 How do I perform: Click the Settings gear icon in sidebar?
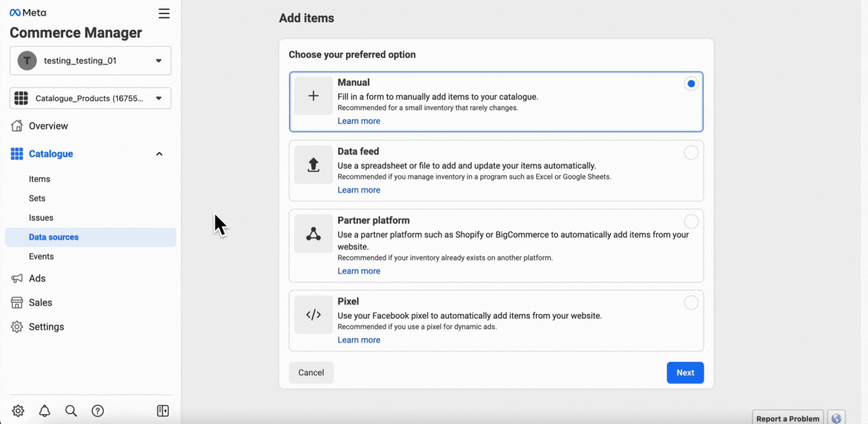pyautogui.click(x=17, y=327)
